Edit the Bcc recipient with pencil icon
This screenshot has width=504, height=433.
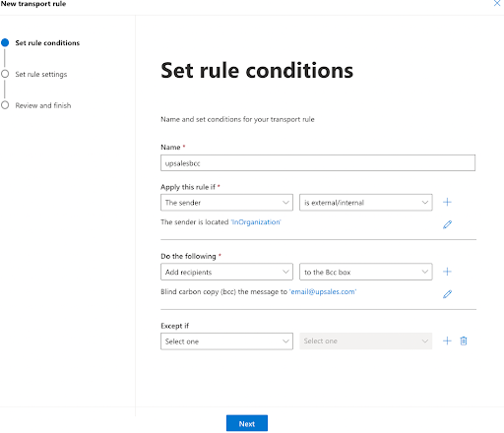click(x=447, y=294)
